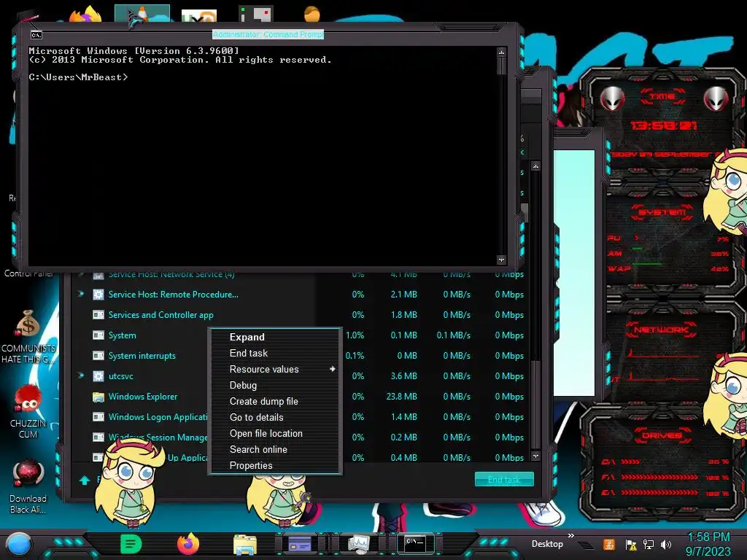This screenshot has height=560, width=747.
Task: Select Open file location
Action: (275, 434)
